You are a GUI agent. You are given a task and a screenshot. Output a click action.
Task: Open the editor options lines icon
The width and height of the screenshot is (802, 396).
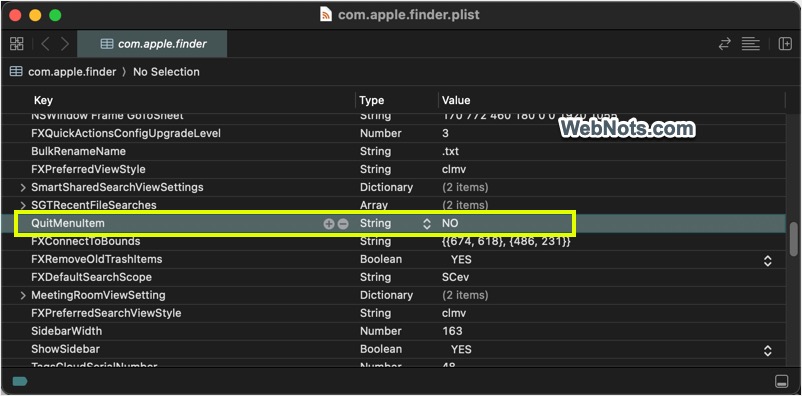tap(751, 44)
